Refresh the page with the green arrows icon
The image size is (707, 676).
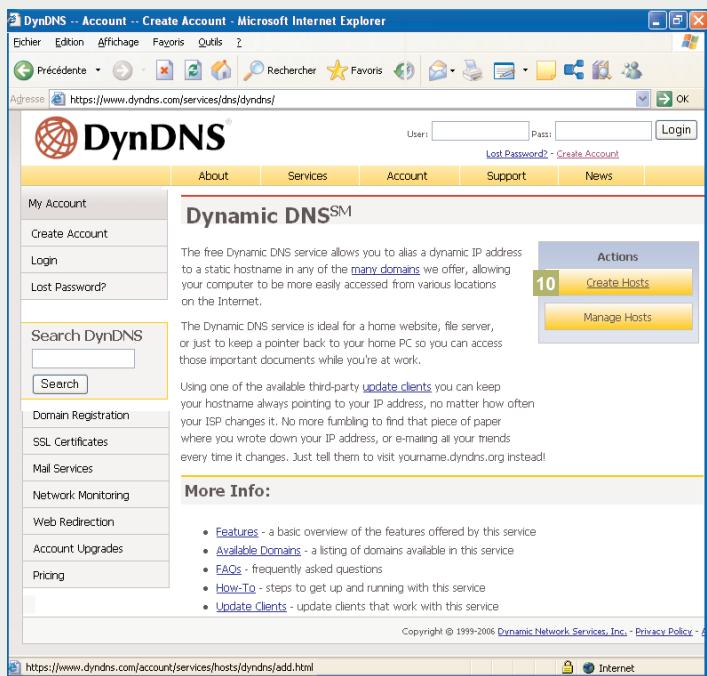(x=193, y=70)
